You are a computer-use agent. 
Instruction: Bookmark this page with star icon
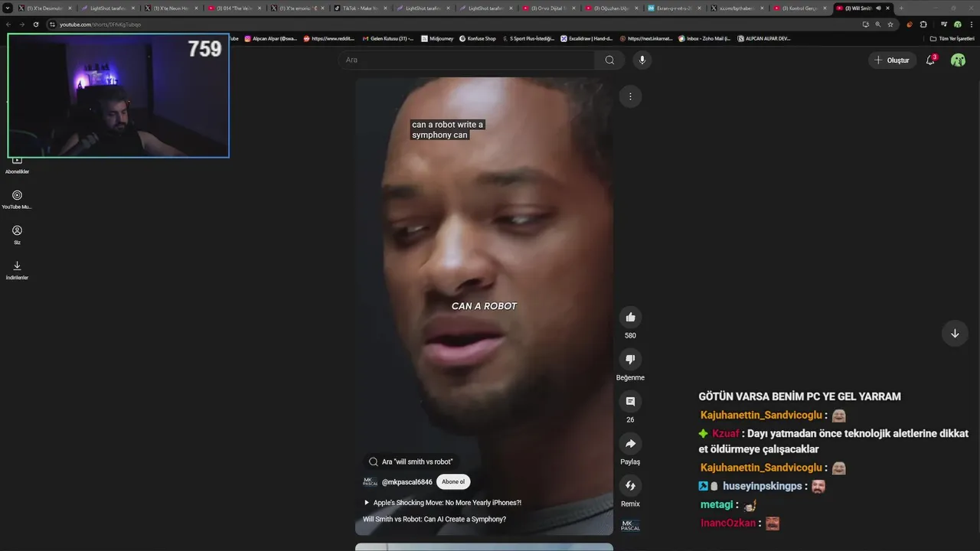coord(890,24)
